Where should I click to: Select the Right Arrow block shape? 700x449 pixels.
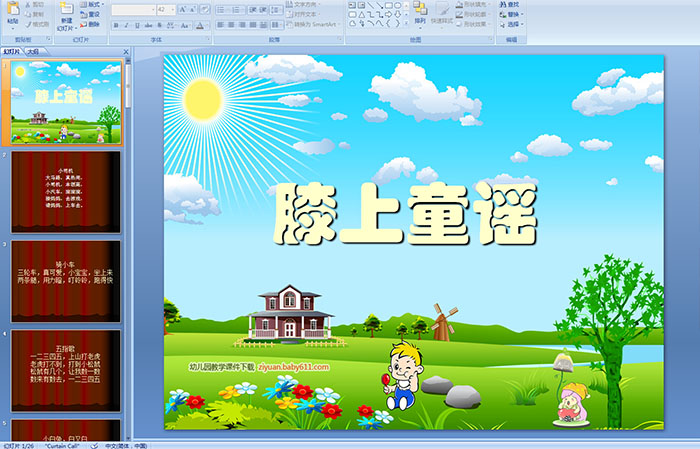tap(388, 15)
